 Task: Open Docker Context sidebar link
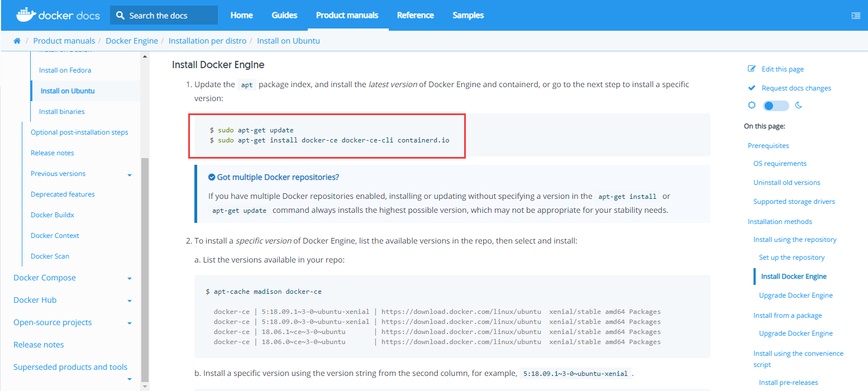(x=55, y=236)
